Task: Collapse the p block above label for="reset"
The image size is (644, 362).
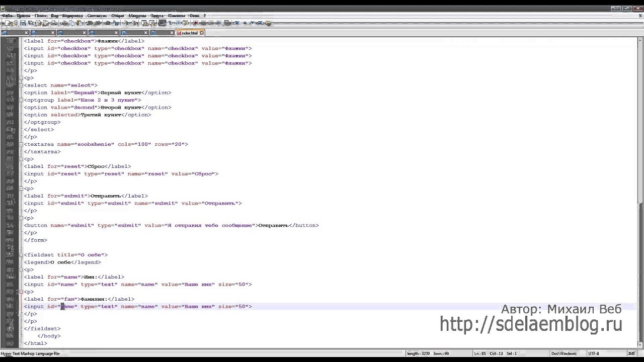Action: pos(21,159)
